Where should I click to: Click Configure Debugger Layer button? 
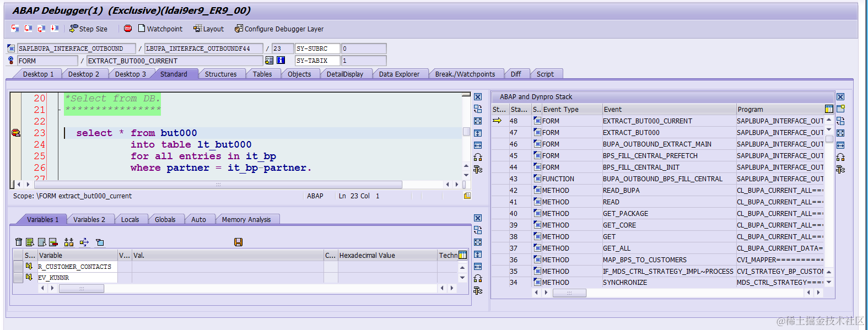(279, 29)
